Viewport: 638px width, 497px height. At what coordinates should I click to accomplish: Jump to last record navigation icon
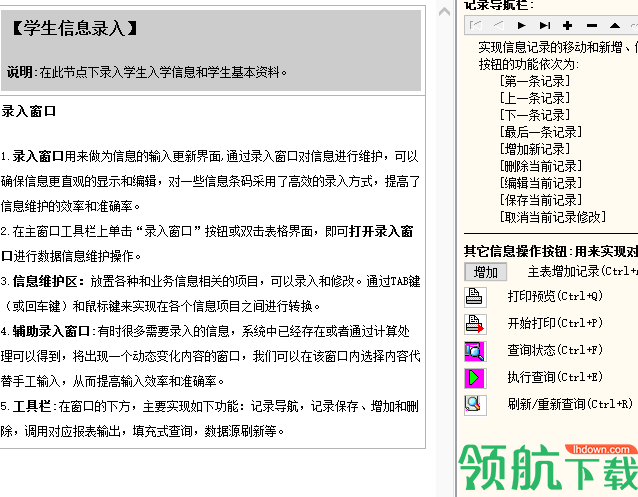pyautogui.click(x=545, y=26)
